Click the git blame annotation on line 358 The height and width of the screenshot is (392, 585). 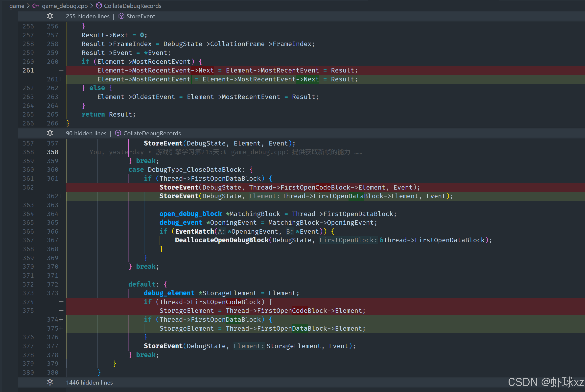tap(225, 152)
